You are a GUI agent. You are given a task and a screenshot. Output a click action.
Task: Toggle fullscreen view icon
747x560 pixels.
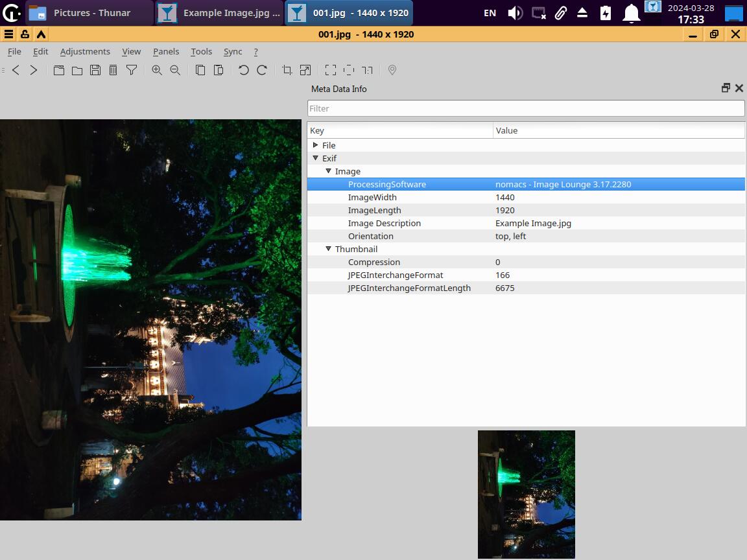[x=331, y=70]
